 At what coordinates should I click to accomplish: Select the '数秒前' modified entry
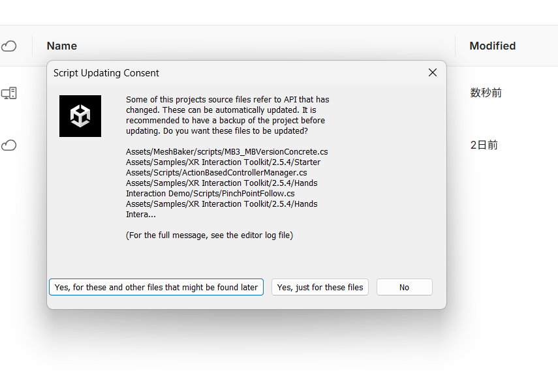point(486,93)
